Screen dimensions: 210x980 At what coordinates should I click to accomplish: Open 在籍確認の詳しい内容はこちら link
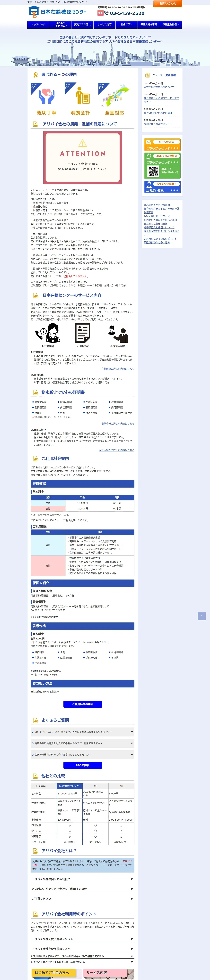click(x=118, y=369)
